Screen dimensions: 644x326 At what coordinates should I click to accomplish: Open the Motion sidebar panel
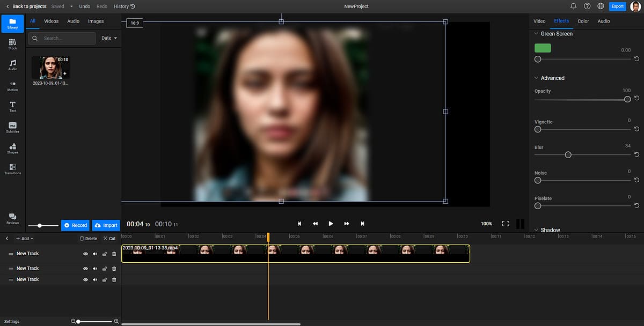pyautogui.click(x=12, y=86)
